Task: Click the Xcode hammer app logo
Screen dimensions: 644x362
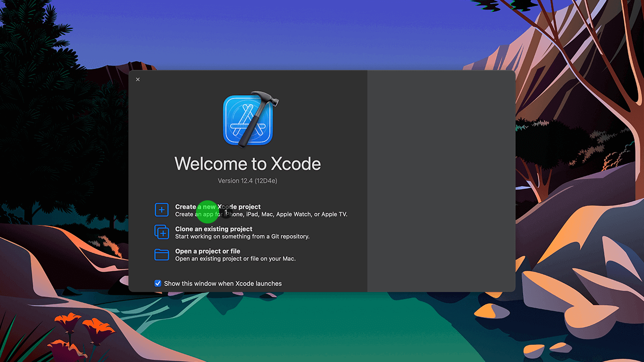Action: click(251, 119)
